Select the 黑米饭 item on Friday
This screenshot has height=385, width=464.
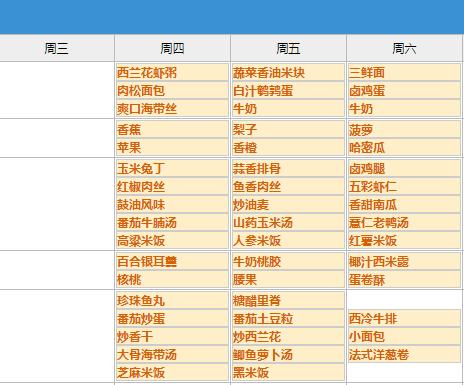pos(288,372)
